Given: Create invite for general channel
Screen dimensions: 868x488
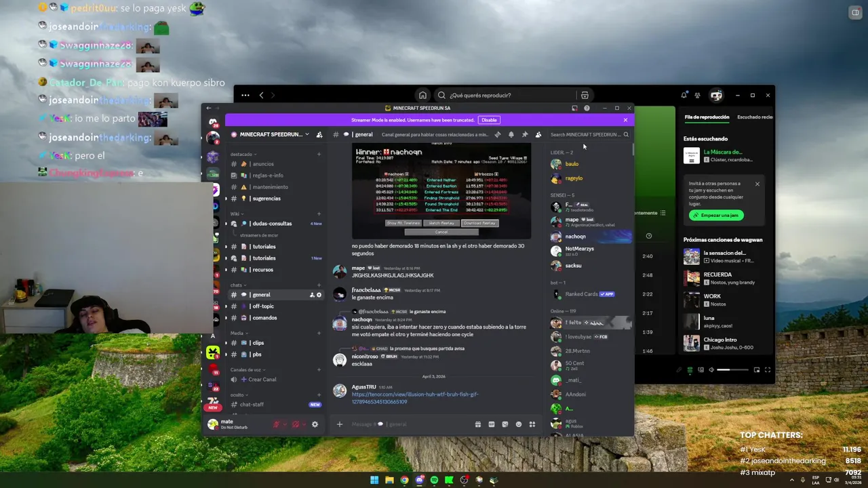Looking at the screenshot, I should point(312,295).
